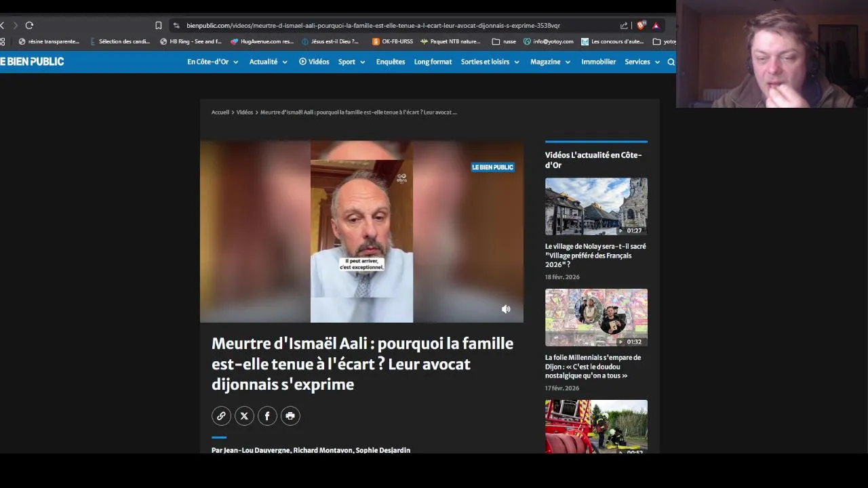The width and height of the screenshot is (868, 488).
Task: Expand the Sport dropdown menu
Action: click(352, 62)
